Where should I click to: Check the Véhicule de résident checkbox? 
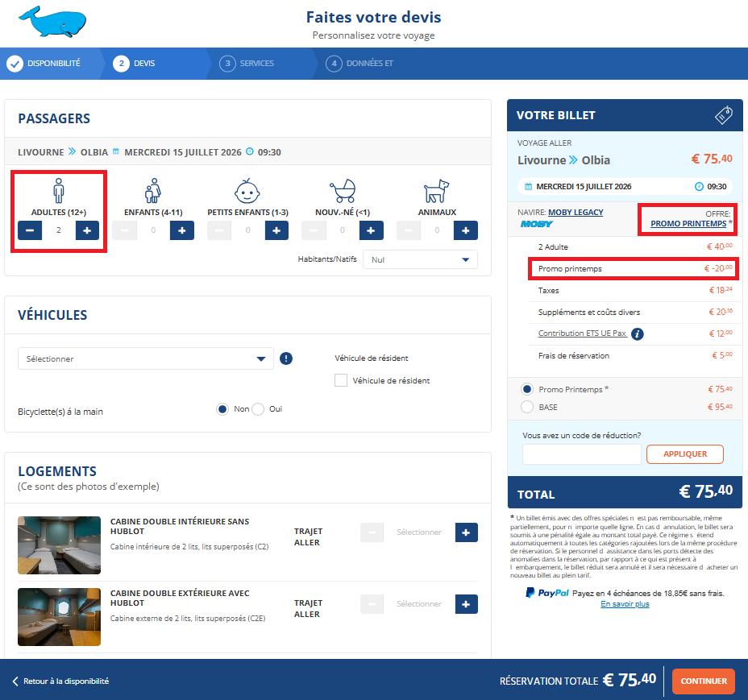point(341,380)
